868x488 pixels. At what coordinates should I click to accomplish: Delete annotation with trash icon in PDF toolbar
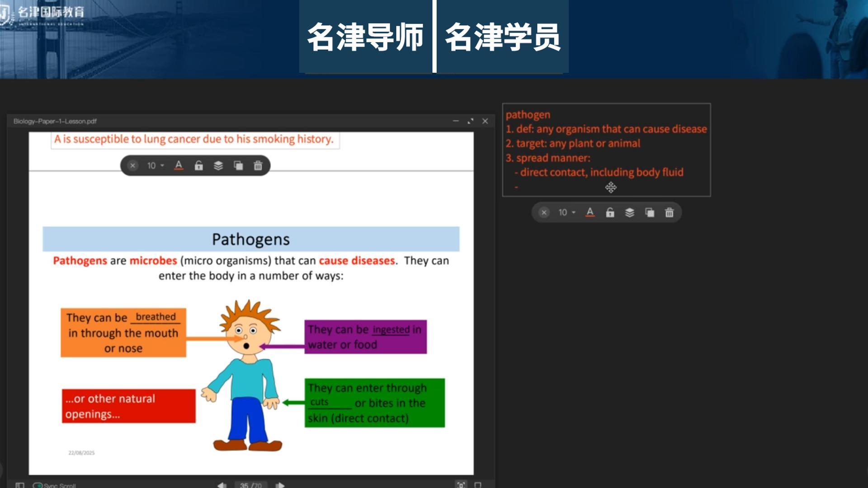258,165
